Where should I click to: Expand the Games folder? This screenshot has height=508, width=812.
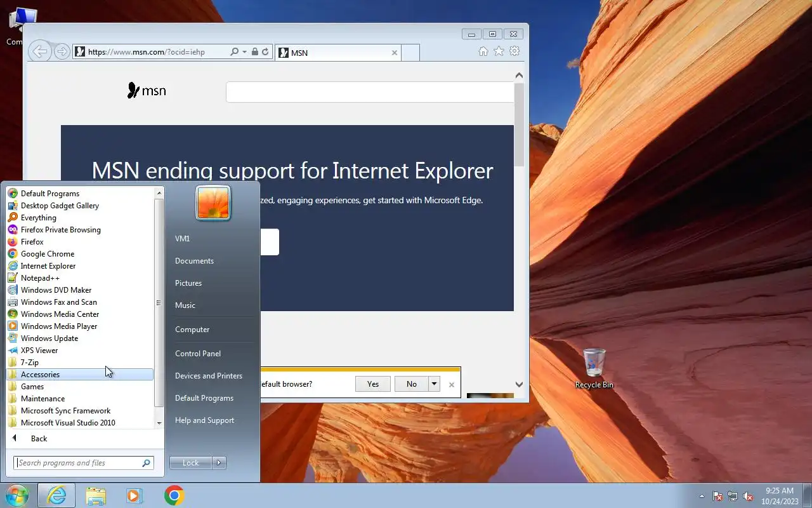point(80,387)
